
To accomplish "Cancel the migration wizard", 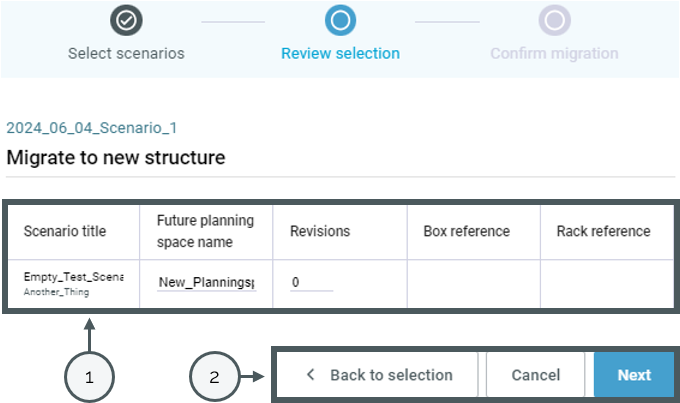I will [536, 374].
